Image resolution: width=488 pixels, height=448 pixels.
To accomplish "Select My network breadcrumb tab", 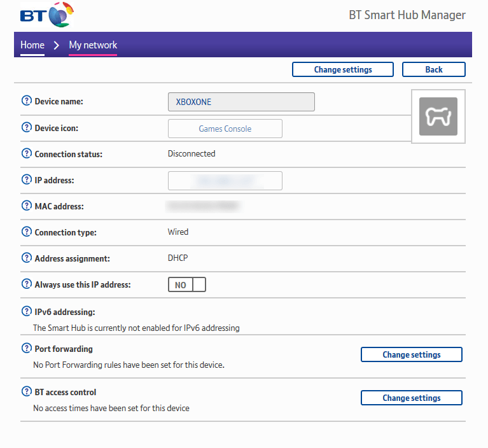I will click(x=93, y=45).
